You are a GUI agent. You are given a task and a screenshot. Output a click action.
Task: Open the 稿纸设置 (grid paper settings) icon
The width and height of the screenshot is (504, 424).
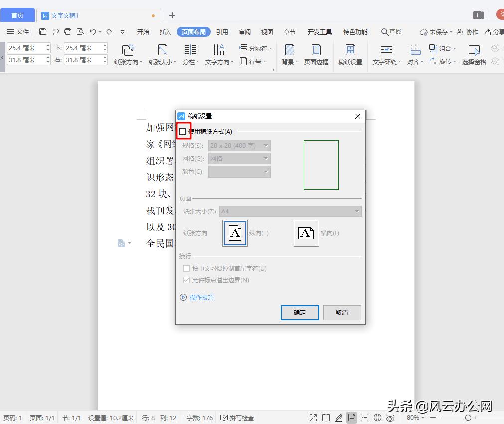[x=350, y=53]
